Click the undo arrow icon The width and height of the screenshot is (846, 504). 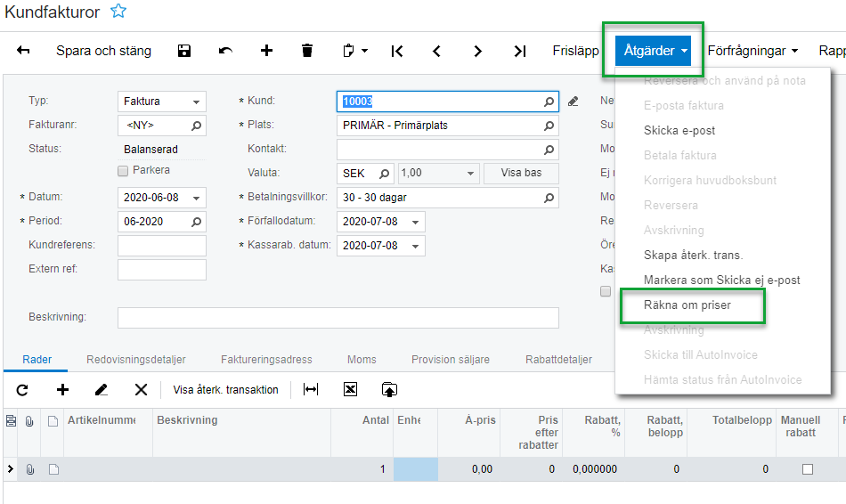point(226,51)
